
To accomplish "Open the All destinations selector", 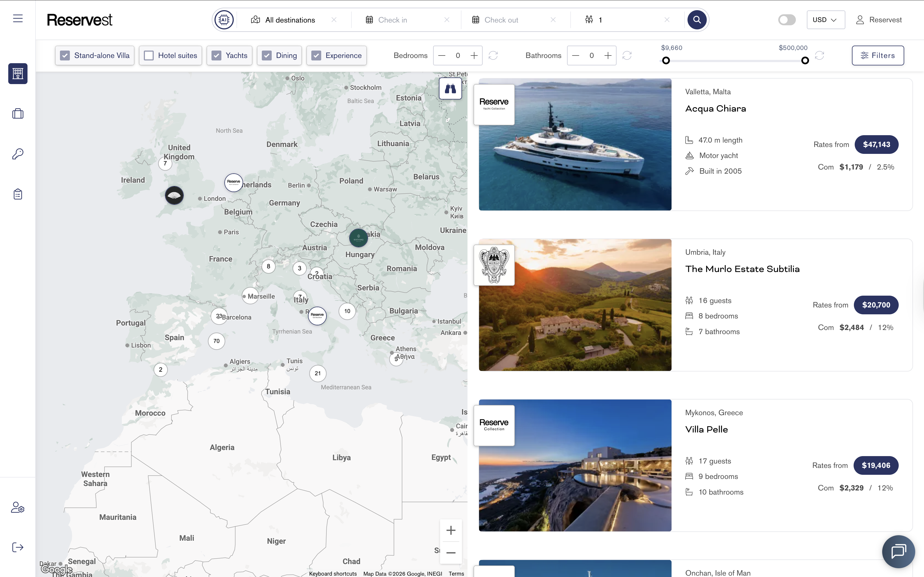I will [290, 20].
